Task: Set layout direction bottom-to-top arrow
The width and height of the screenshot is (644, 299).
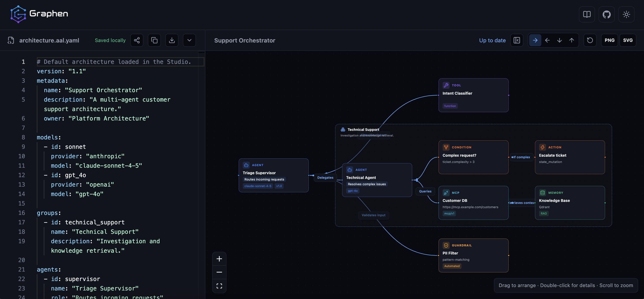Action: (571, 40)
